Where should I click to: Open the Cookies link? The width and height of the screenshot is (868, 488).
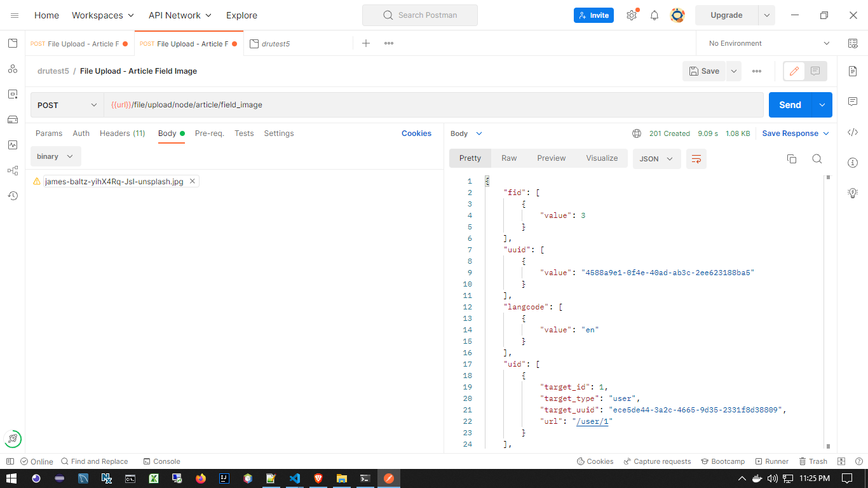416,133
